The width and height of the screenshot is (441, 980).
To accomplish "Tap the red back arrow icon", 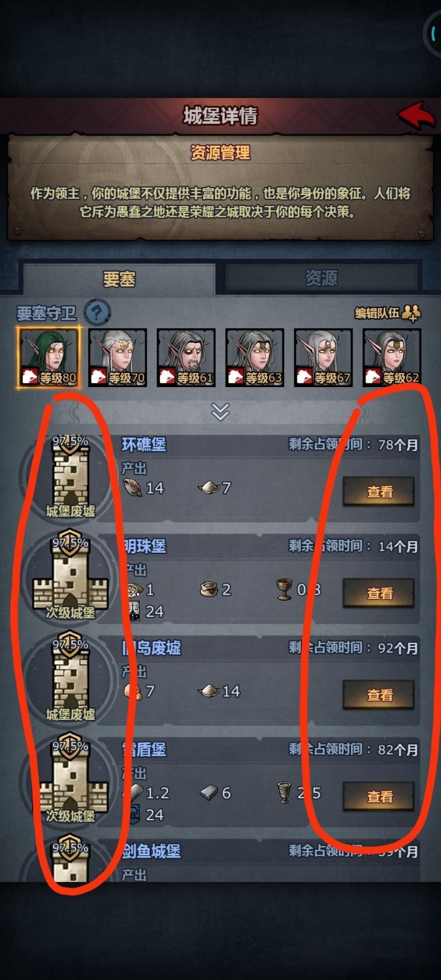I will [416, 115].
